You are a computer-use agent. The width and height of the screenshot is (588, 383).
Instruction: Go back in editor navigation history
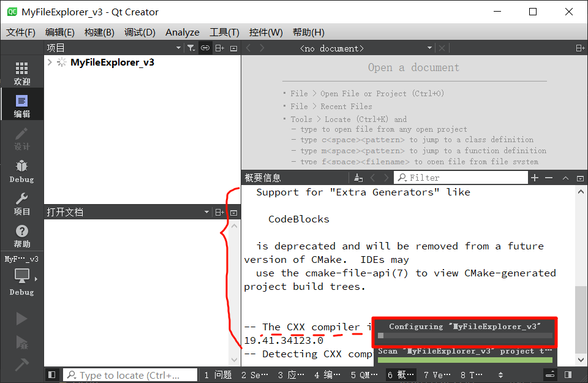coord(248,48)
